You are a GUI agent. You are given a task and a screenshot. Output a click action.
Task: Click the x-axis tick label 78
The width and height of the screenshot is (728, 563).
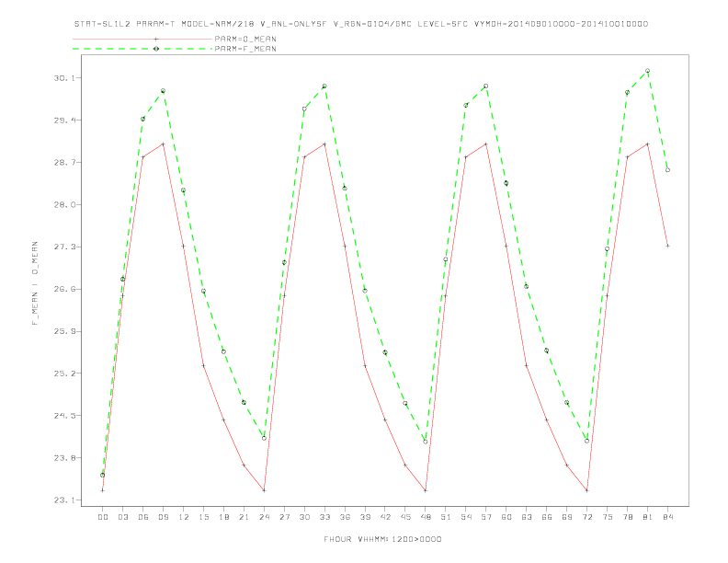[x=628, y=517]
